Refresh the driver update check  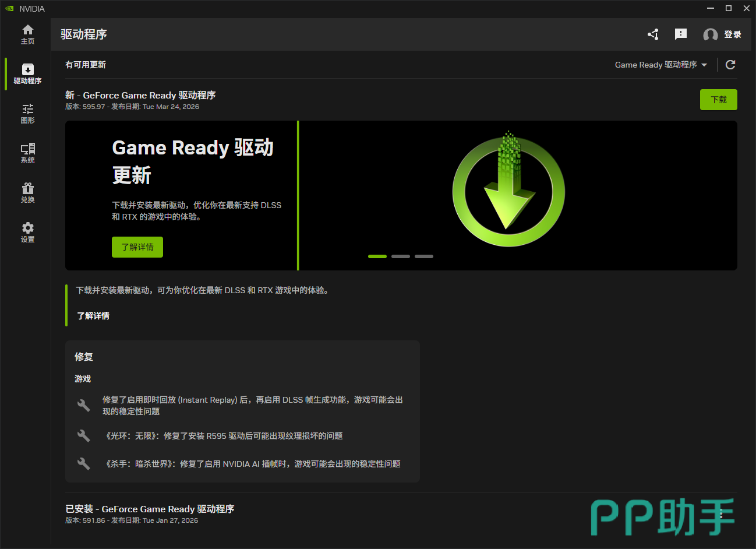coord(730,65)
